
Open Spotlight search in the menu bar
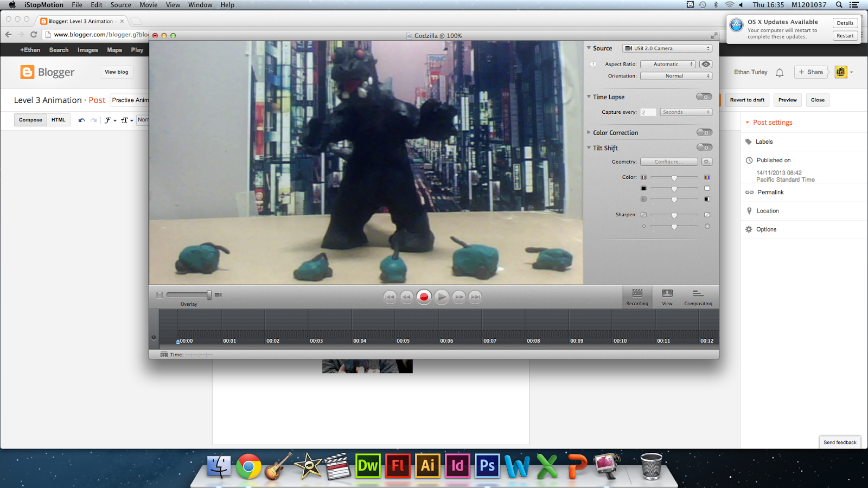pos(839,5)
